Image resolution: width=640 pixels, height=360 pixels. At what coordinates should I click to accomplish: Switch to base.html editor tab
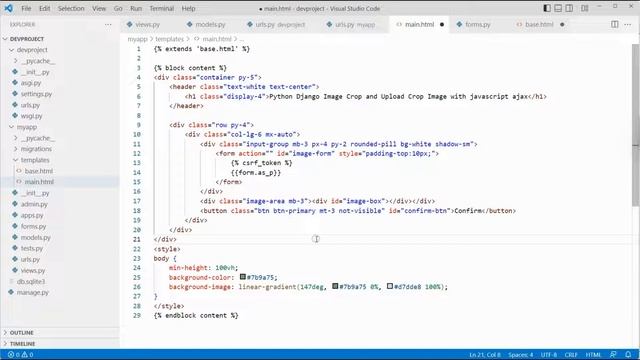(x=539, y=24)
